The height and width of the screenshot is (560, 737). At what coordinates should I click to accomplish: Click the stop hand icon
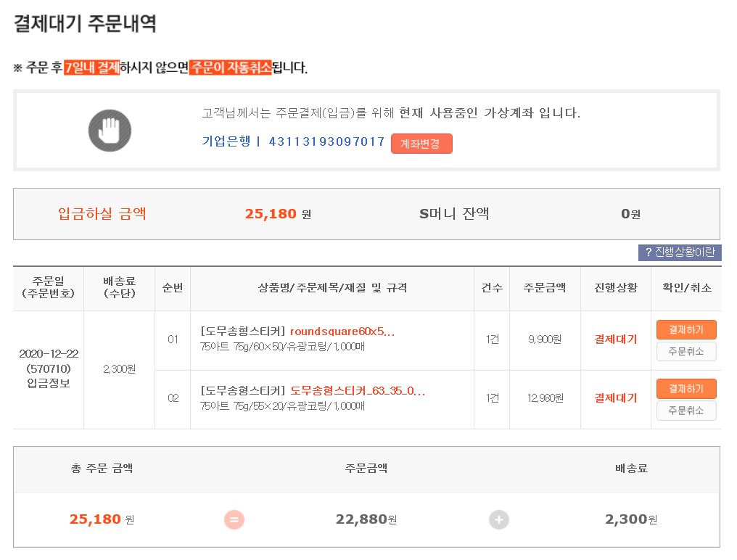click(x=110, y=131)
